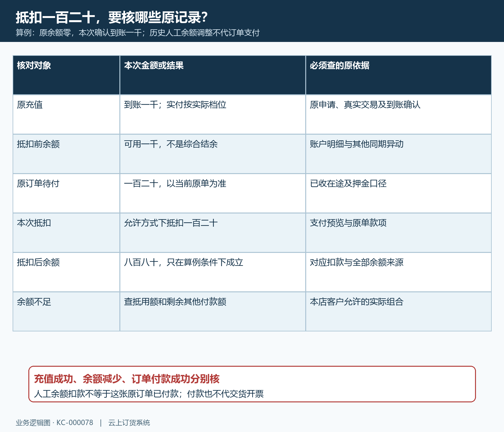
Task: Select the cell 到账一千；实付按实际档位
Action: 213,114
